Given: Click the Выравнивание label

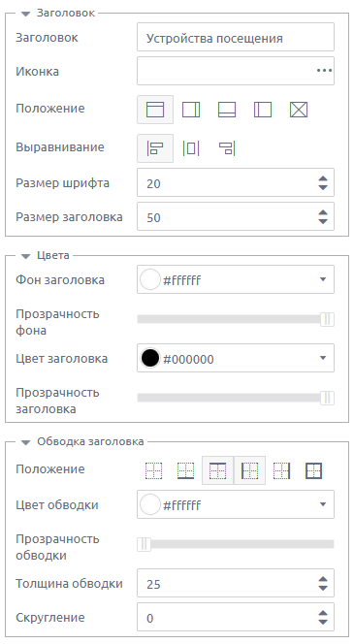Looking at the screenshot, I should tap(60, 147).
